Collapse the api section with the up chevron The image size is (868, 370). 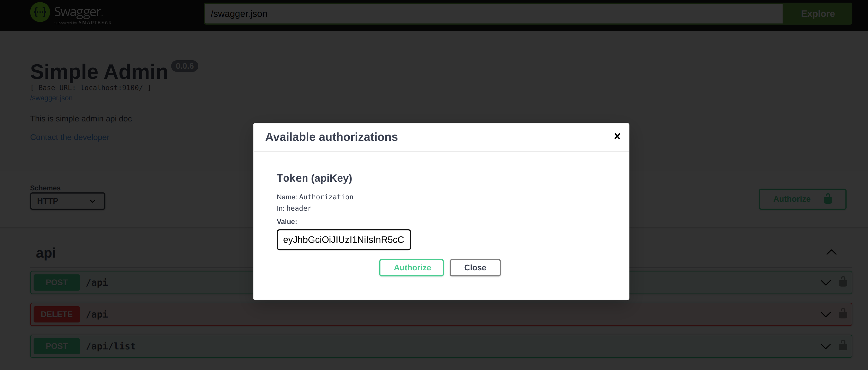click(831, 252)
